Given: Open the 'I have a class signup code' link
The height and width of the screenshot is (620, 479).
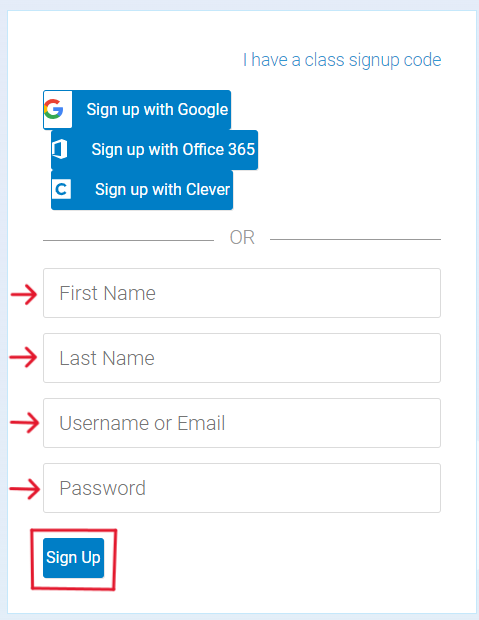Looking at the screenshot, I should pos(342,60).
